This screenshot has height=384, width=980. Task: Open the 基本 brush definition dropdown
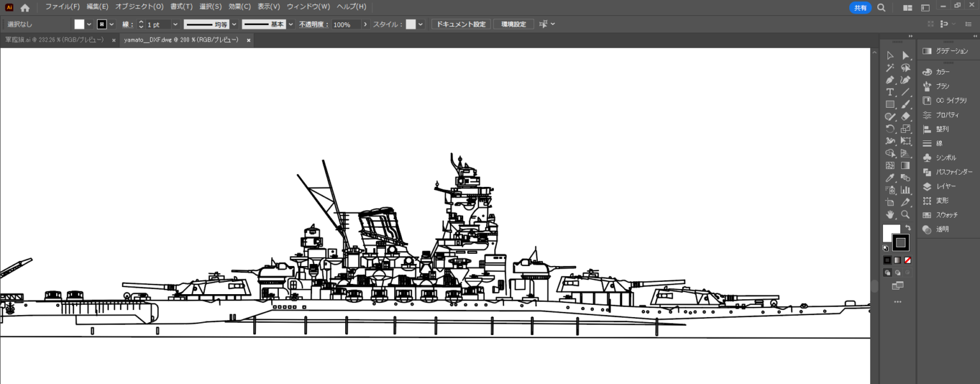[x=291, y=24]
